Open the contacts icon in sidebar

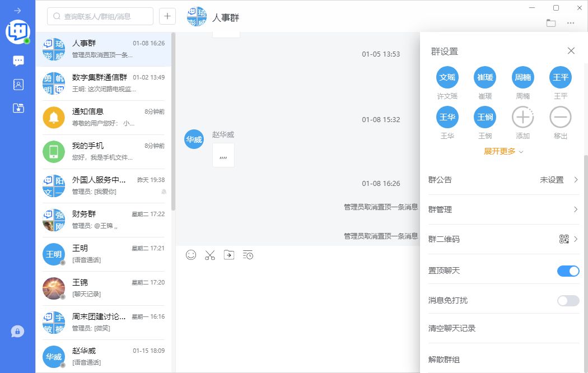click(18, 85)
